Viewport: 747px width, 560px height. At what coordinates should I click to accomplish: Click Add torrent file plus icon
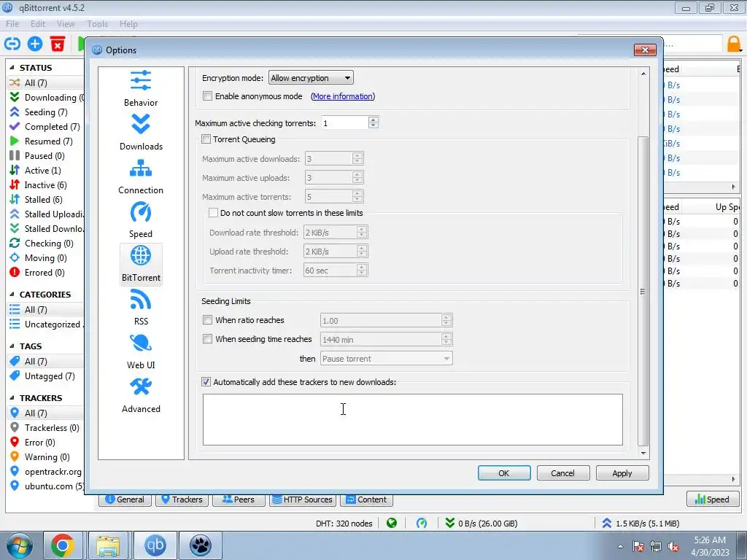click(35, 44)
